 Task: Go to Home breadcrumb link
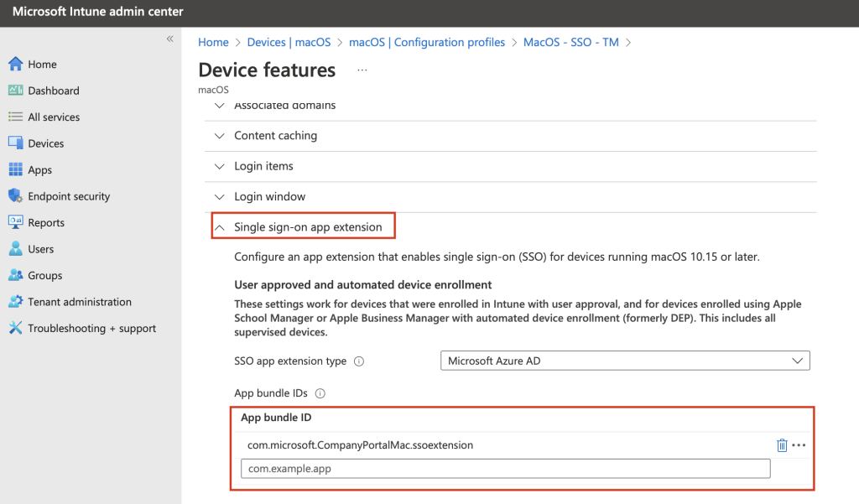213,42
